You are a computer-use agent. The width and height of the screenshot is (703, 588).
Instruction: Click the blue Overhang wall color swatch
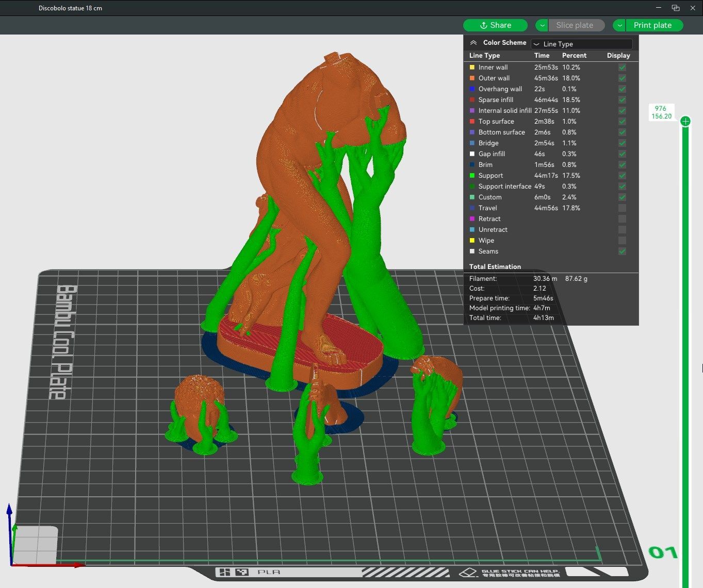472,89
